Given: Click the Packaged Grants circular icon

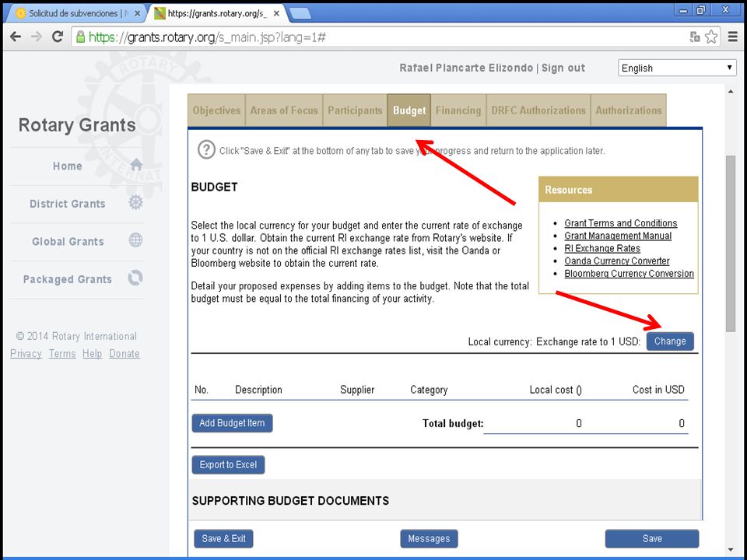Looking at the screenshot, I should tap(135, 278).
